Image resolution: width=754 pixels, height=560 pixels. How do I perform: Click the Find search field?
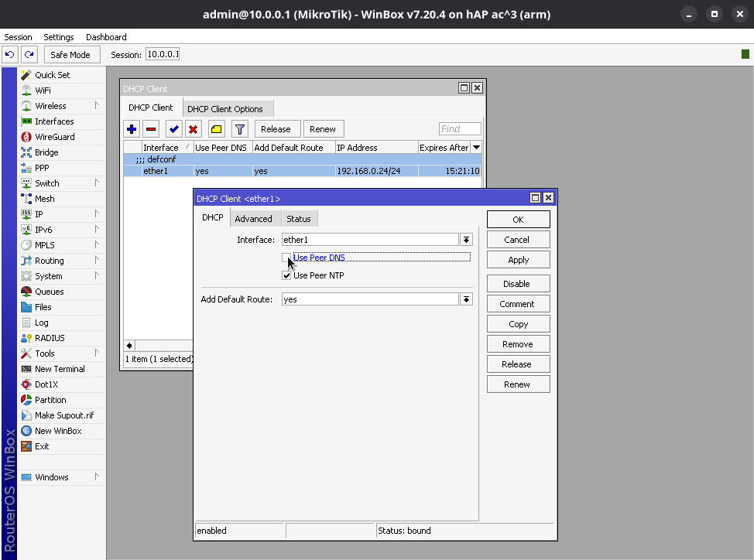[x=460, y=129]
